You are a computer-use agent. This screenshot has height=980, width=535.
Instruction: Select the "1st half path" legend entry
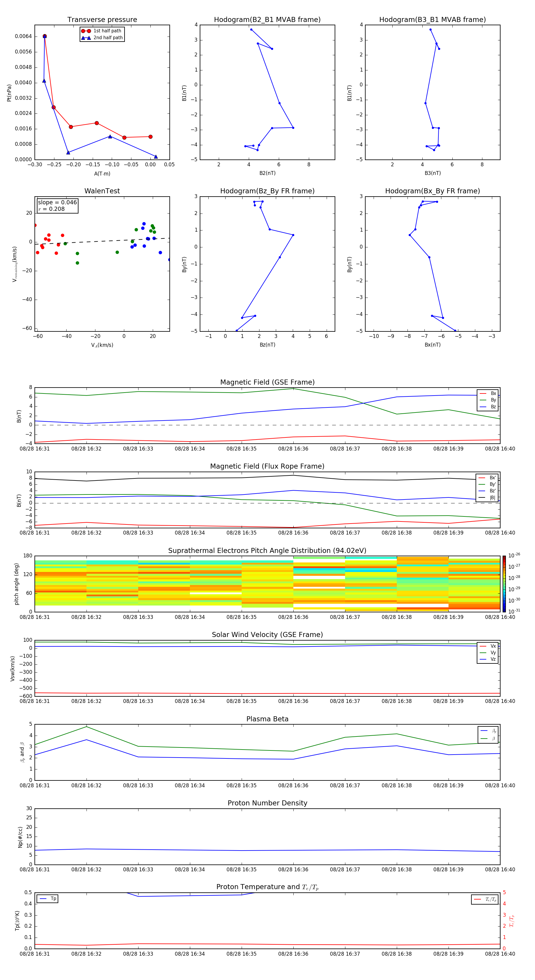click(102, 31)
